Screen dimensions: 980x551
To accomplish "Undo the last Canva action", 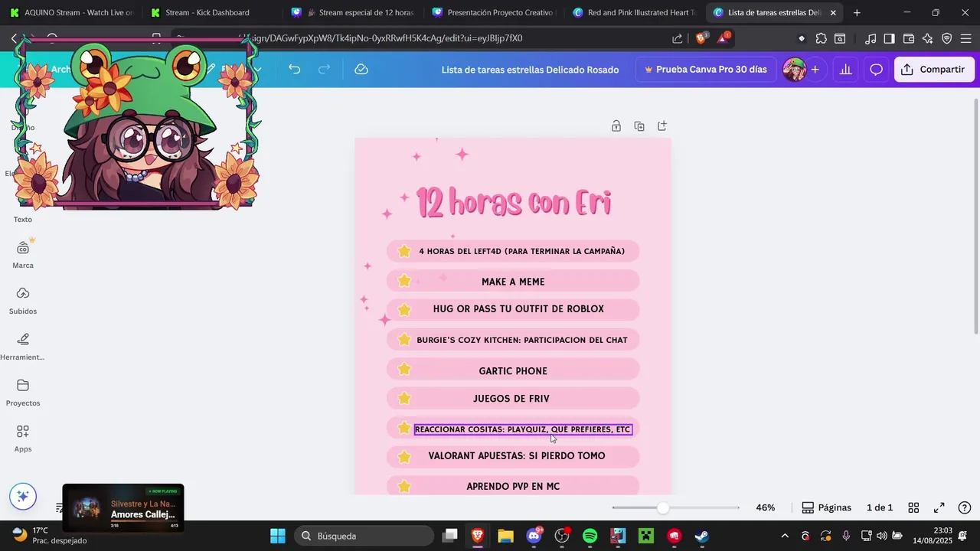I will point(294,69).
